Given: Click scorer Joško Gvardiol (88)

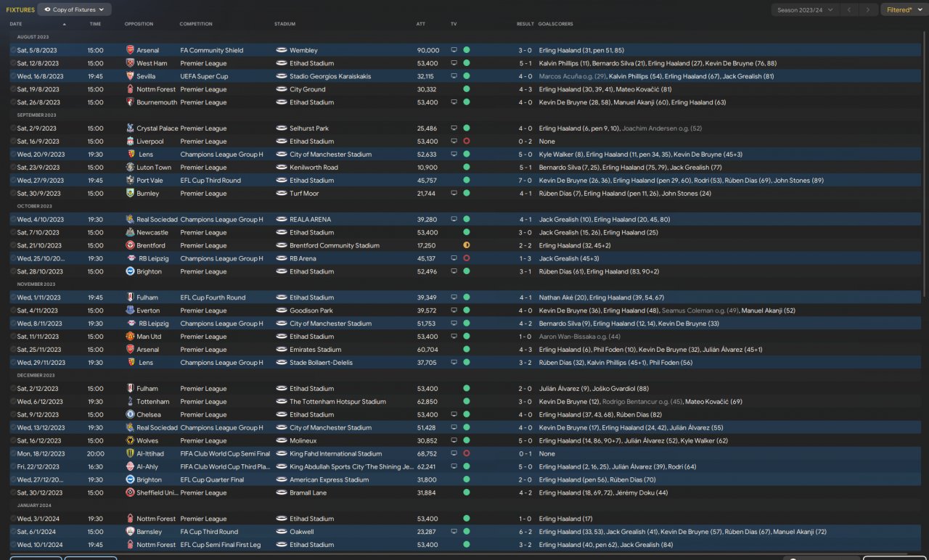Looking at the screenshot, I should pyautogui.click(x=620, y=389).
